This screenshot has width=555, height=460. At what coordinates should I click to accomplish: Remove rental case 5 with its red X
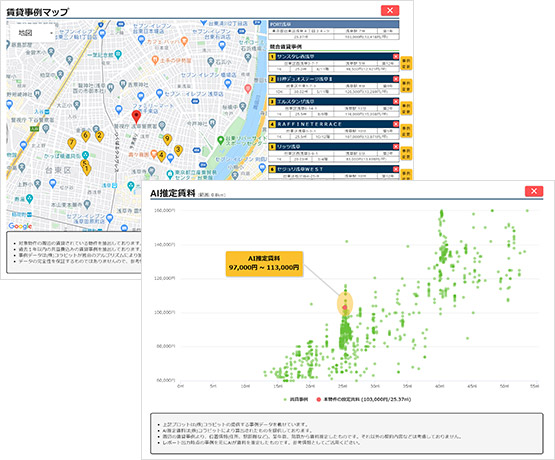pyautogui.click(x=396, y=146)
